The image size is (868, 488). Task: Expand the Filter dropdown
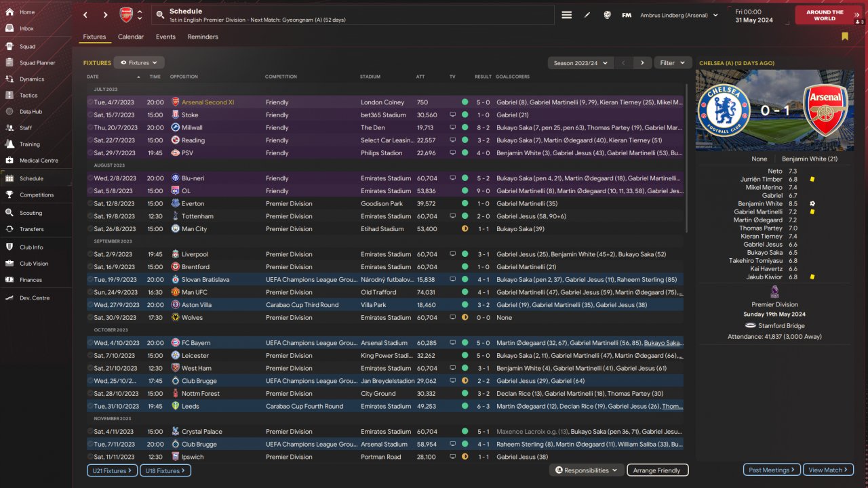pos(673,63)
